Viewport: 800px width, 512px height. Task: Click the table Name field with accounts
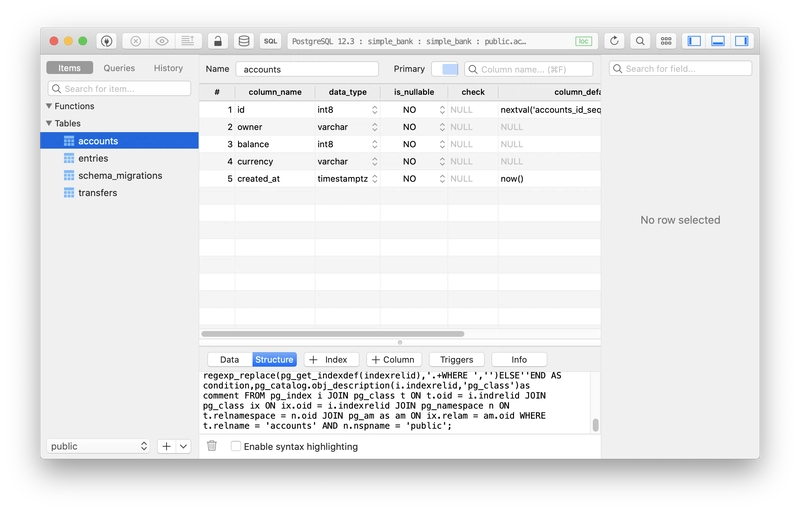coord(307,69)
